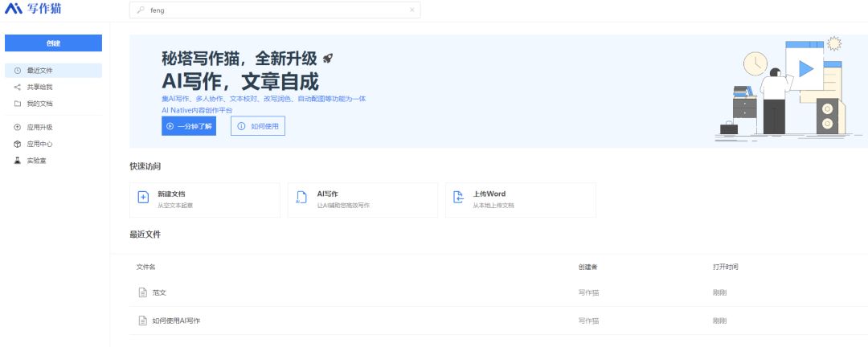Focus the search field containing feng

275,10
